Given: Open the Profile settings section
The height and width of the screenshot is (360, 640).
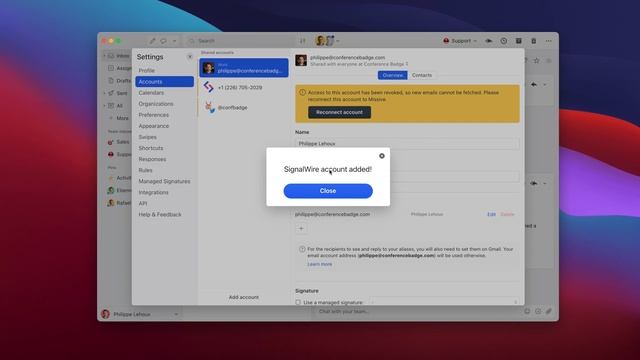Looking at the screenshot, I should coord(147,71).
